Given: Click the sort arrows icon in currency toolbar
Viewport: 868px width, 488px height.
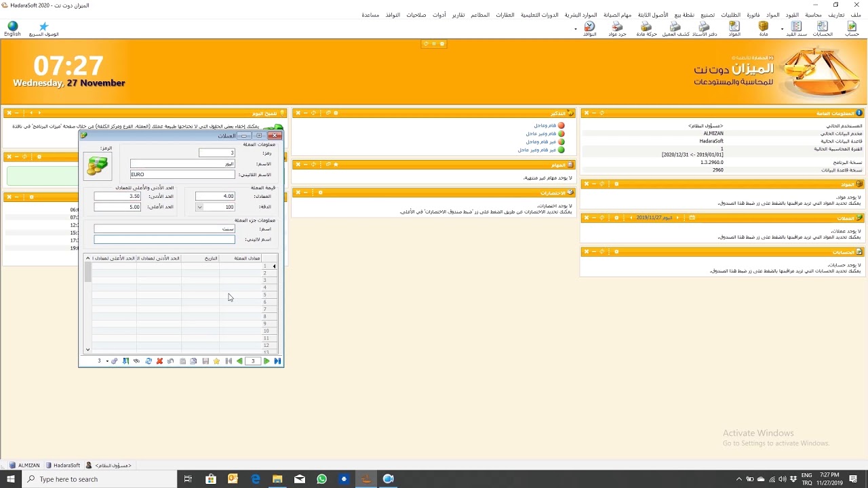Looking at the screenshot, I should pyautogui.click(x=125, y=361).
